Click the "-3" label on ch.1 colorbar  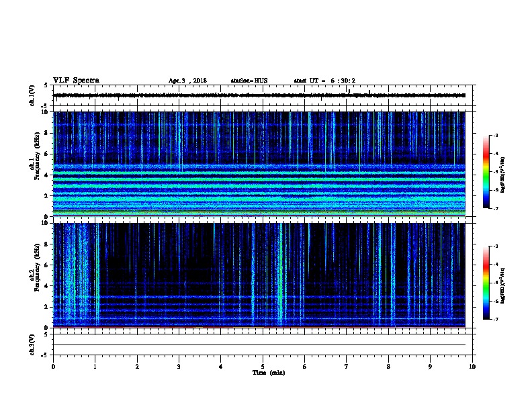coord(496,136)
